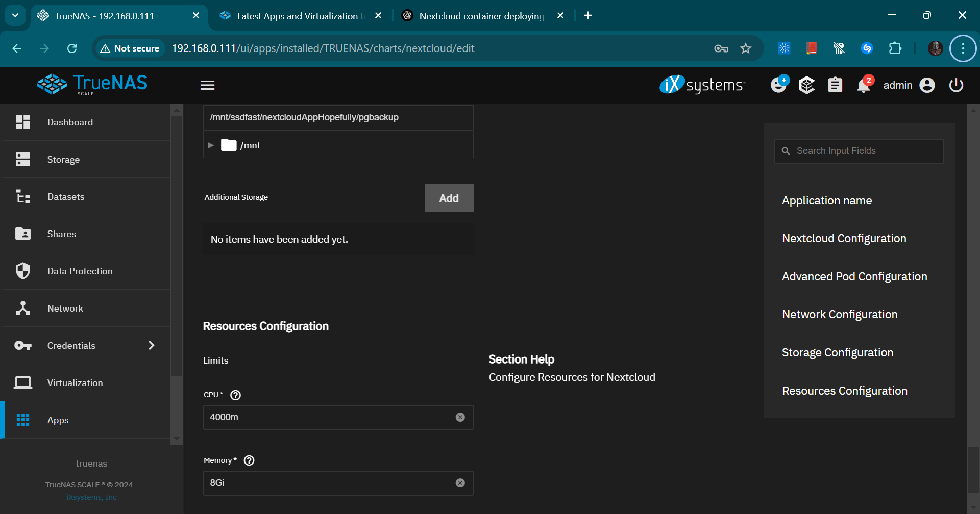
Task: Click the admin username label
Action: [x=897, y=85]
